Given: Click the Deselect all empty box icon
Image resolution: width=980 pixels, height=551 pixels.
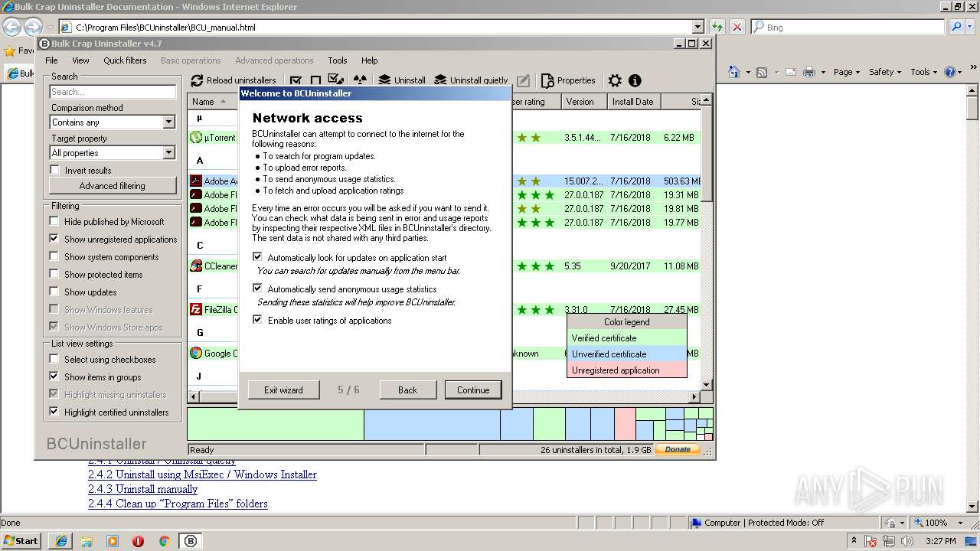Looking at the screenshot, I should pos(315,80).
